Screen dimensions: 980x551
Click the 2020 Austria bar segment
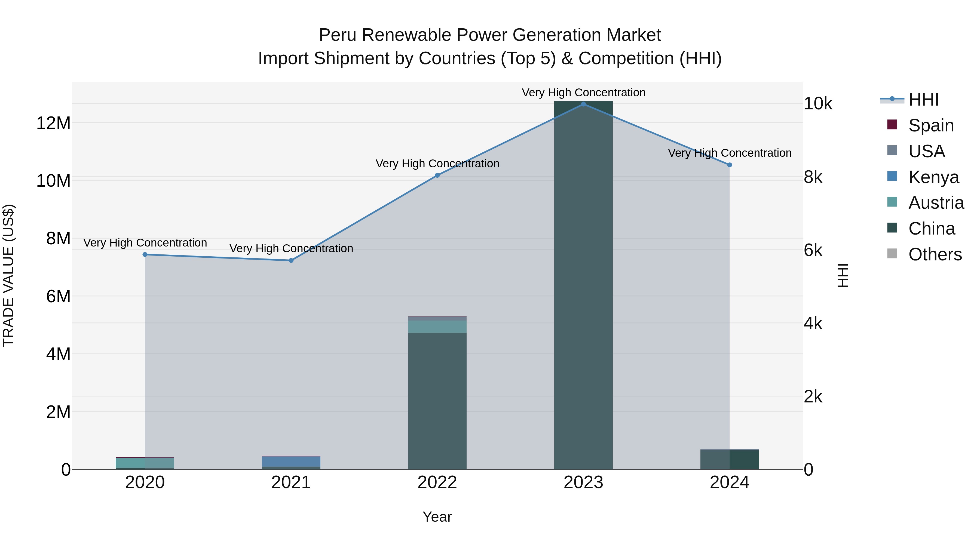[x=145, y=463]
